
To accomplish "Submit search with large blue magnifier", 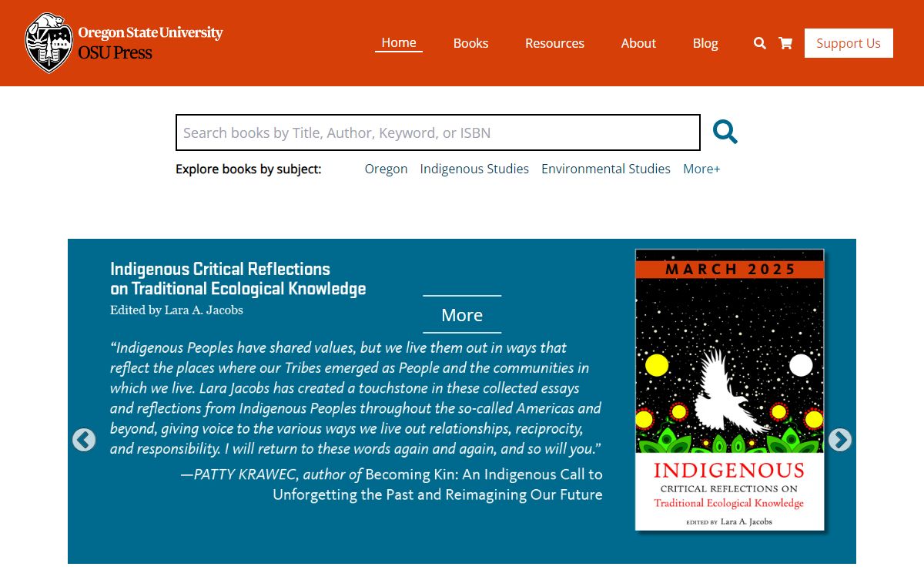I will click(725, 132).
